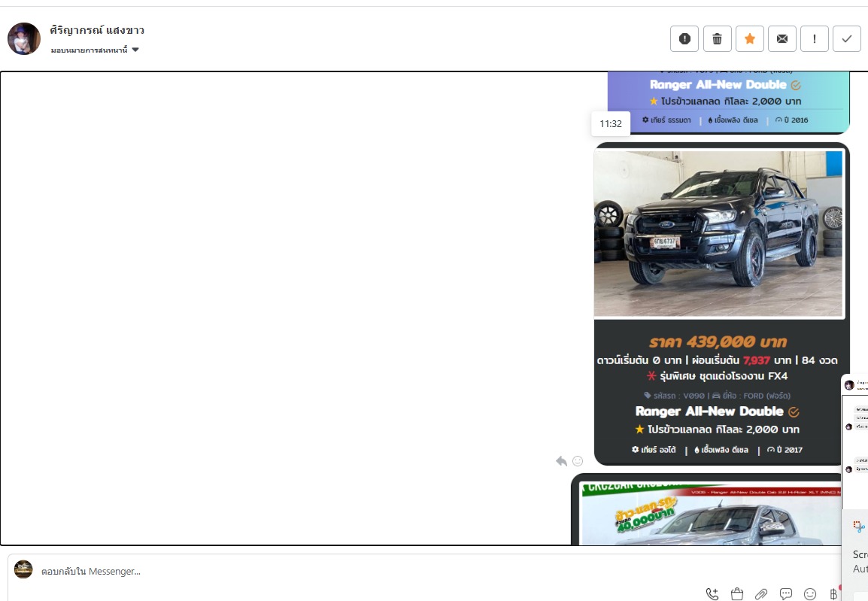Reply to the 439,000 baht car message
The width and height of the screenshot is (868, 601).
561,461
